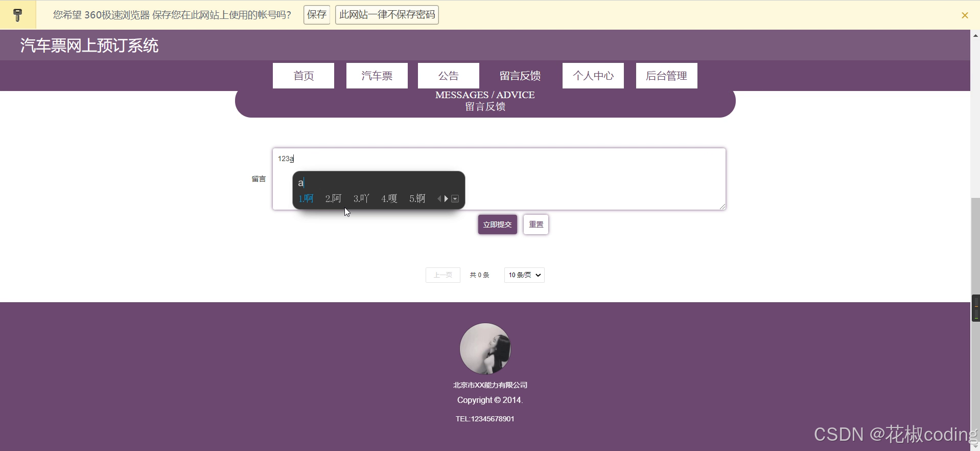The image size is (980, 451).
Task: Click the 北京市XX能力有限公司 footer text
Action: pos(490,385)
